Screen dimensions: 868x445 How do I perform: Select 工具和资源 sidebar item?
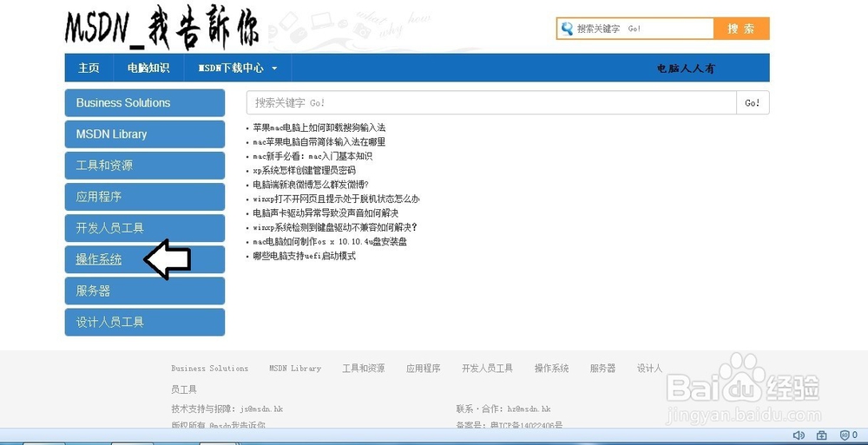pos(144,166)
